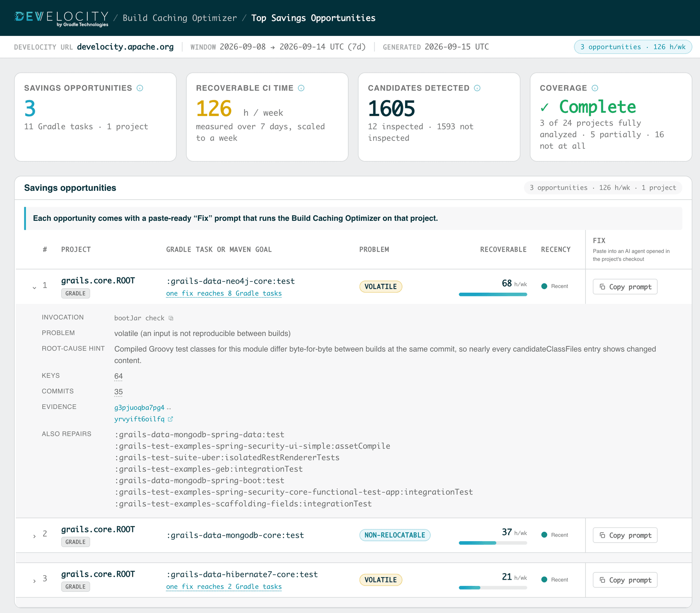Select ':grails-test-examples-geb:integrationTest' entry
The height and width of the screenshot is (613, 700).
[208, 469]
